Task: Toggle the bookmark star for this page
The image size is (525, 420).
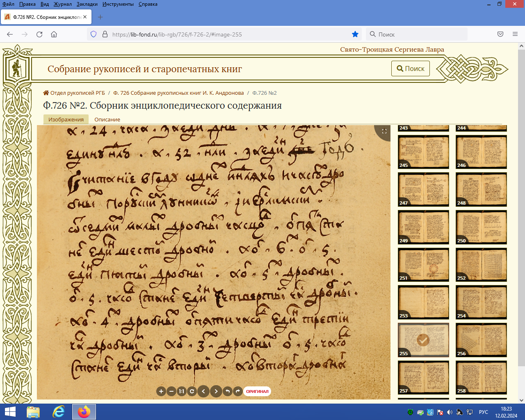Action: (355, 34)
